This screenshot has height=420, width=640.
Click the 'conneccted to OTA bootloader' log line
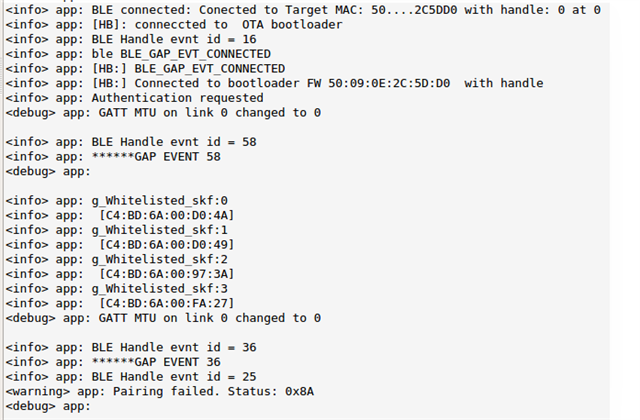[174, 24]
